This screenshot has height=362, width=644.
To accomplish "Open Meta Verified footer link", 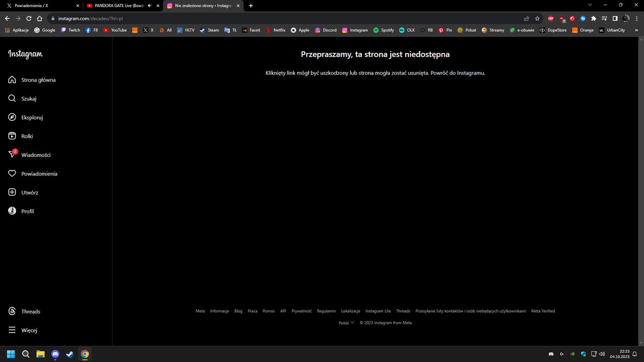I will coord(543,311).
